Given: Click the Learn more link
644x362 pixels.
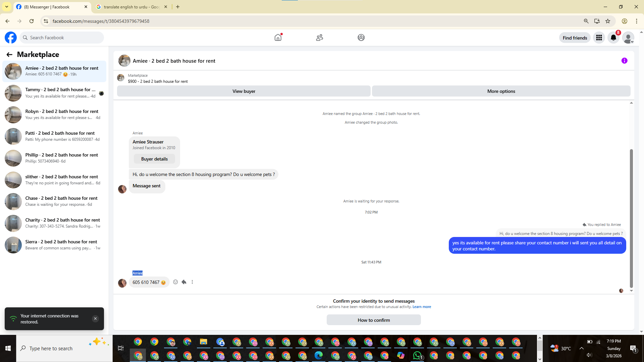Looking at the screenshot, I should click(422, 307).
